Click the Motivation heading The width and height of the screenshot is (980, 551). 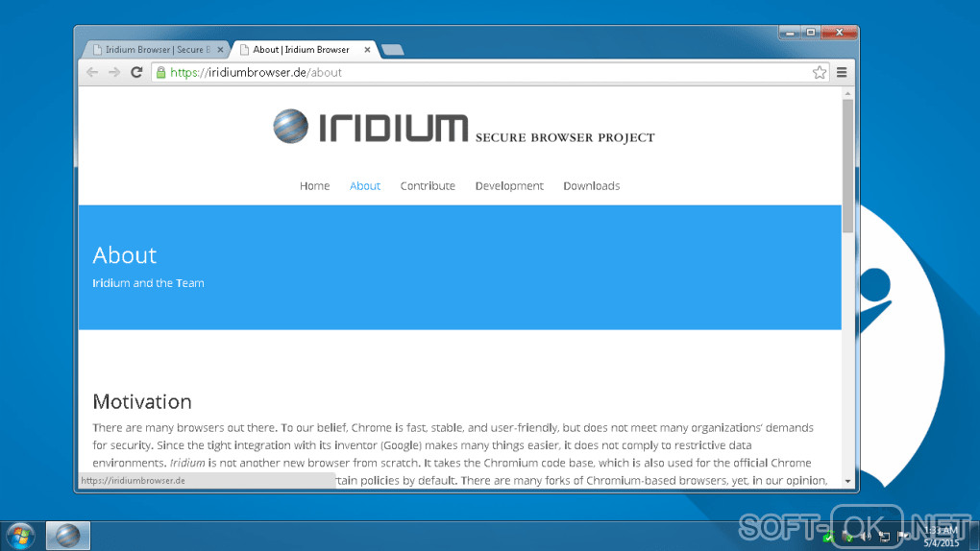click(x=142, y=401)
